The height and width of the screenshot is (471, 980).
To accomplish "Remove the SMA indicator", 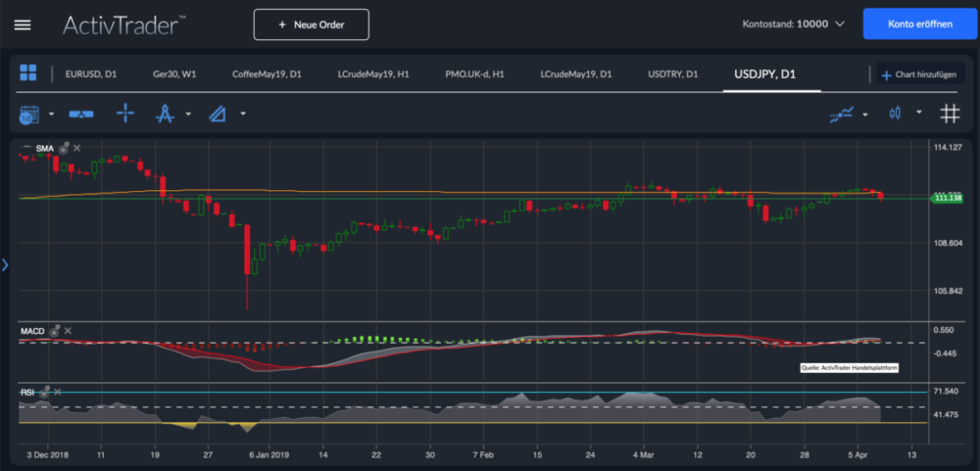I will tap(76, 148).
